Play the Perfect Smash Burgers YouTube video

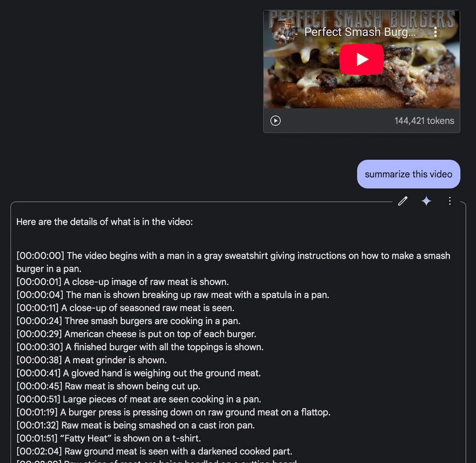point(361,59)
